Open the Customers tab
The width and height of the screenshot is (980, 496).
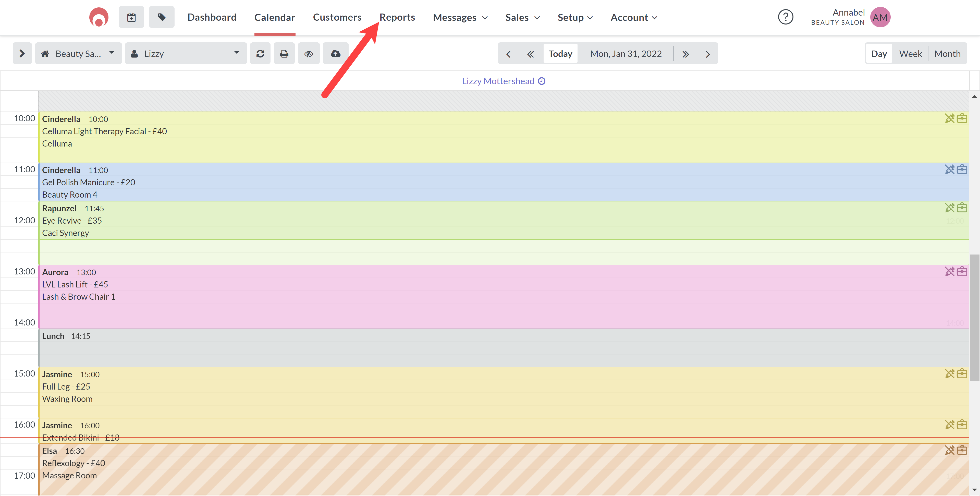click(337, 18)
